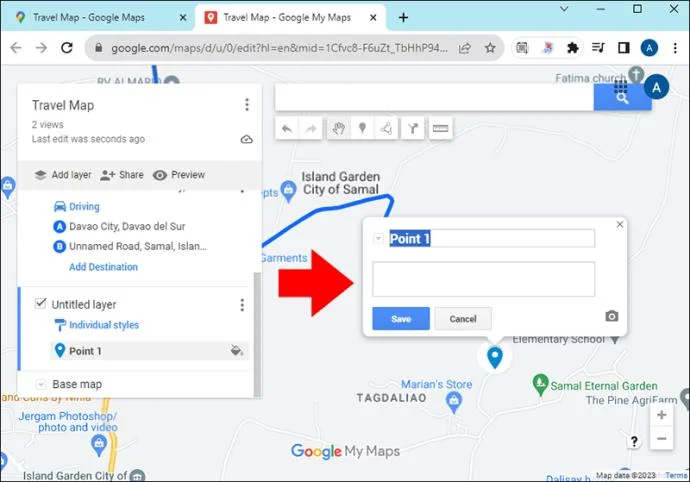This screenshot has width=690, height=482.
Task: Click Marian's Store map marker
Action: [x=454, y=401]
